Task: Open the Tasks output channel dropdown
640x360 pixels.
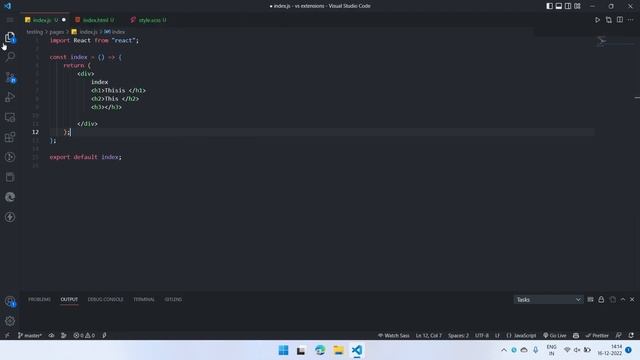Action: (548, 300)
